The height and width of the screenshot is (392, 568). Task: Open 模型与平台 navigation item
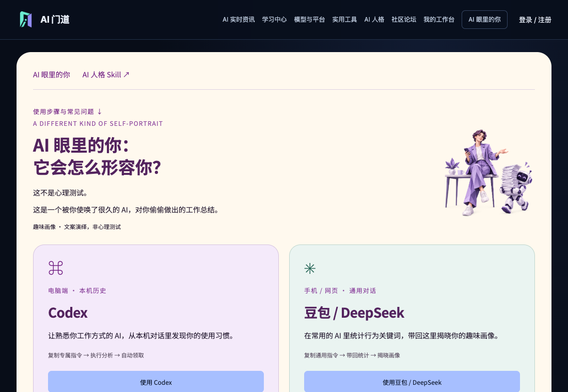309,20
